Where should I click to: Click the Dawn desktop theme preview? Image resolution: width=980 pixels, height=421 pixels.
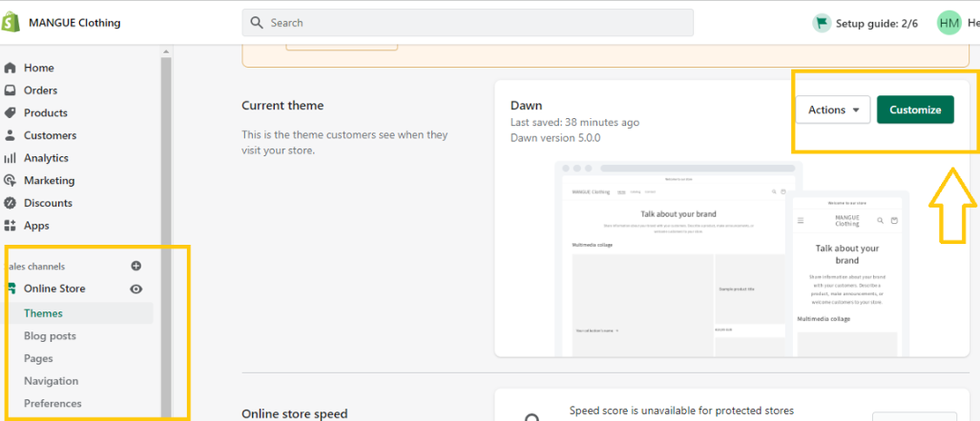670,259
